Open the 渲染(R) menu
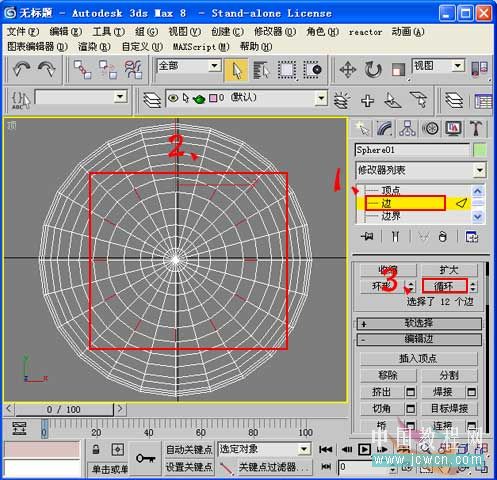The width and height of the screenshot is (497, 480). (94, 46)
